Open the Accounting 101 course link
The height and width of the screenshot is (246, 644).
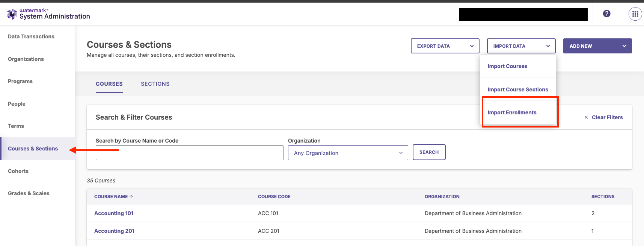coord(114,213)
